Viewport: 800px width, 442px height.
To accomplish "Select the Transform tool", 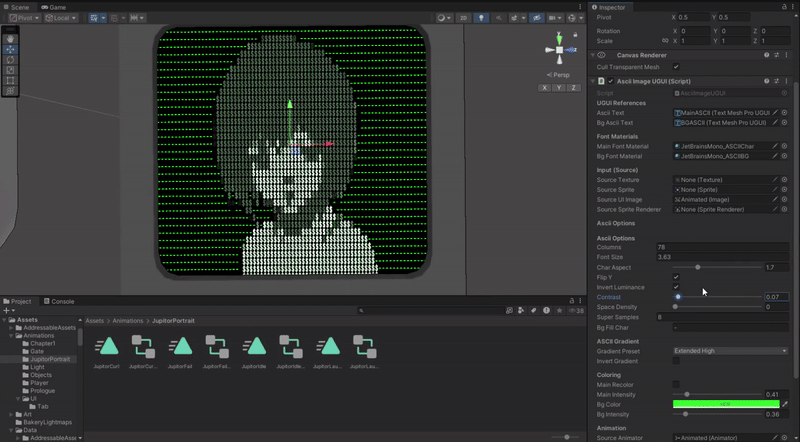I will point(10,91).
